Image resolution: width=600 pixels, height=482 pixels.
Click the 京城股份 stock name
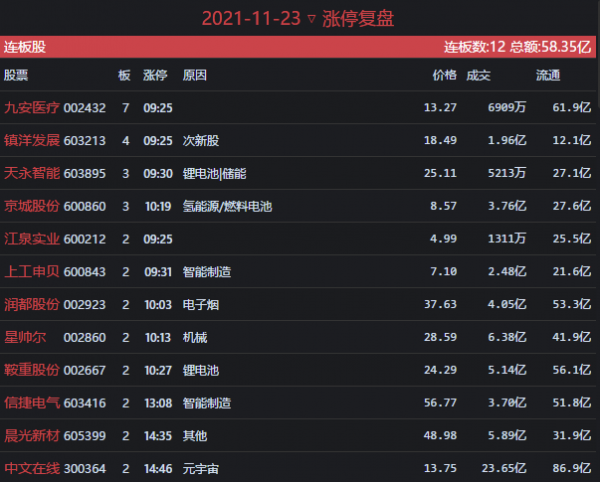point(32,206)
